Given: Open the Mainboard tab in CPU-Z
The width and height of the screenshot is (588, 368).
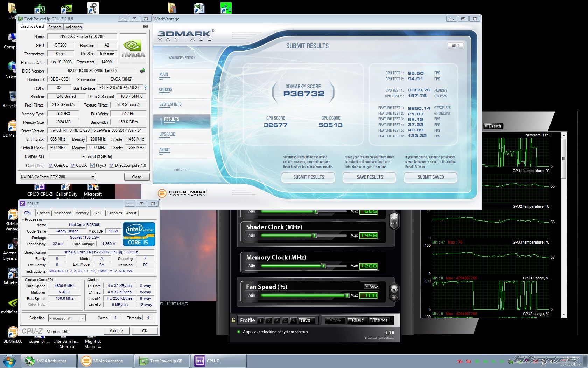Looking at the screenshot, I should 62,213.
